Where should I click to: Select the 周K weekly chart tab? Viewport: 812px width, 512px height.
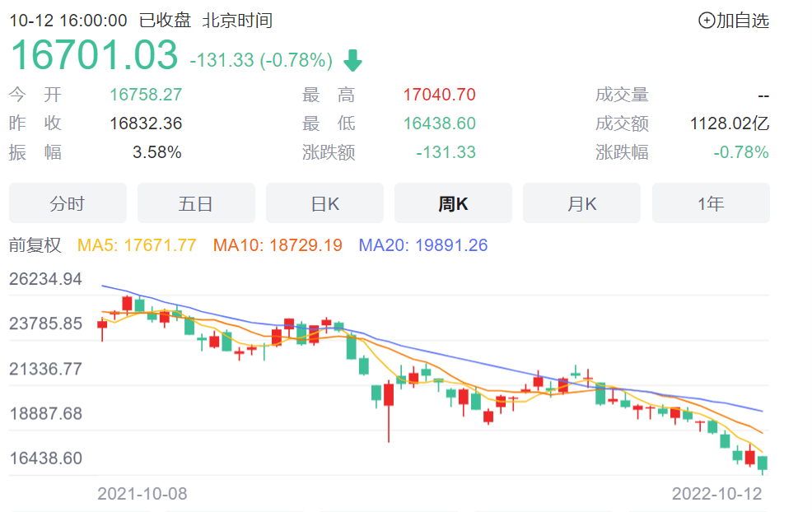click(x=453, y=203)
